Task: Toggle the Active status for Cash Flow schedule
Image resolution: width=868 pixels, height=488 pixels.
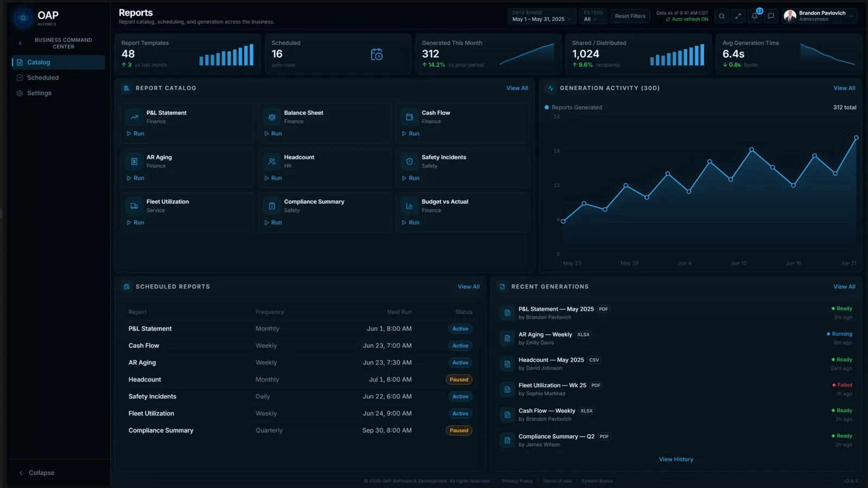Action: pos(460,346)
